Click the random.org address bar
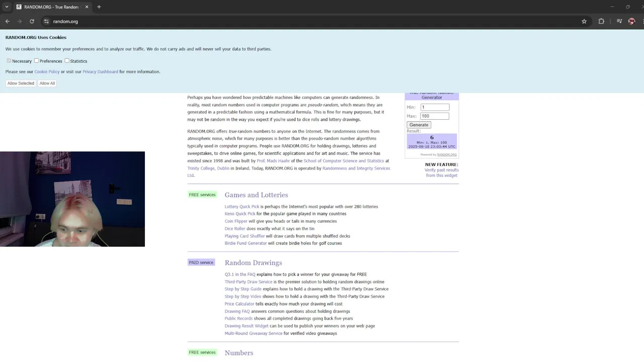644x362 pixels. [65, 22]
